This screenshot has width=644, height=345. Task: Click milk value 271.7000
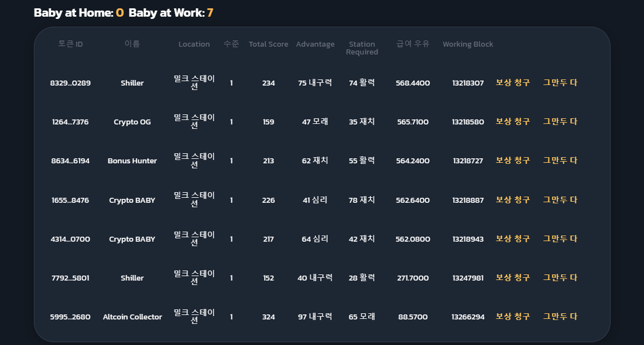(x=413, y=278)
